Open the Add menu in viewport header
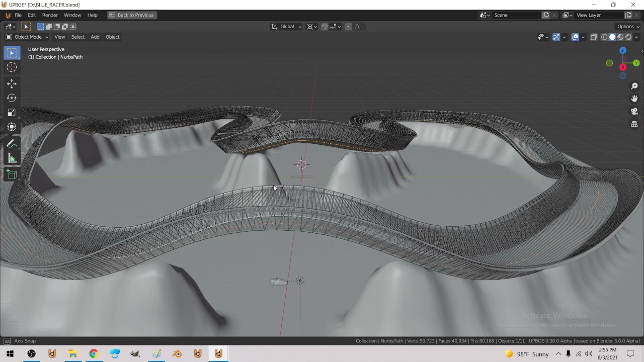The height and width of the screenshot is (362, 644). pos(95,37)
